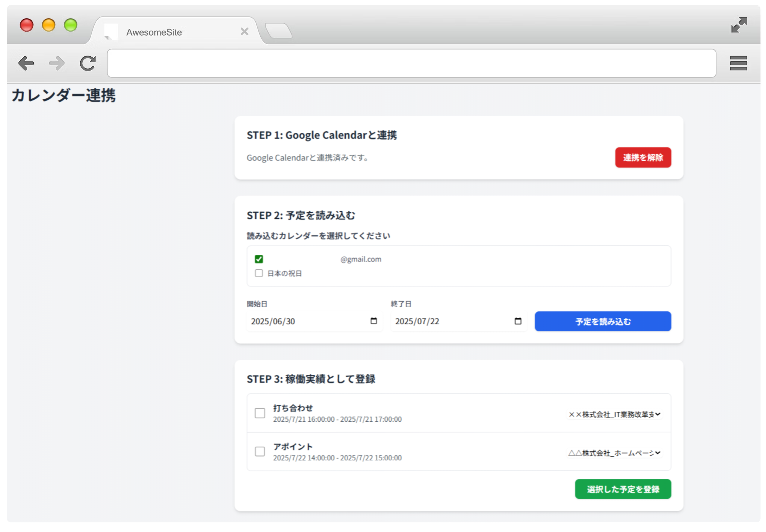Open the calendar picker for 終了日
Viewport: 766px width, 532px height.
(518, 321)
